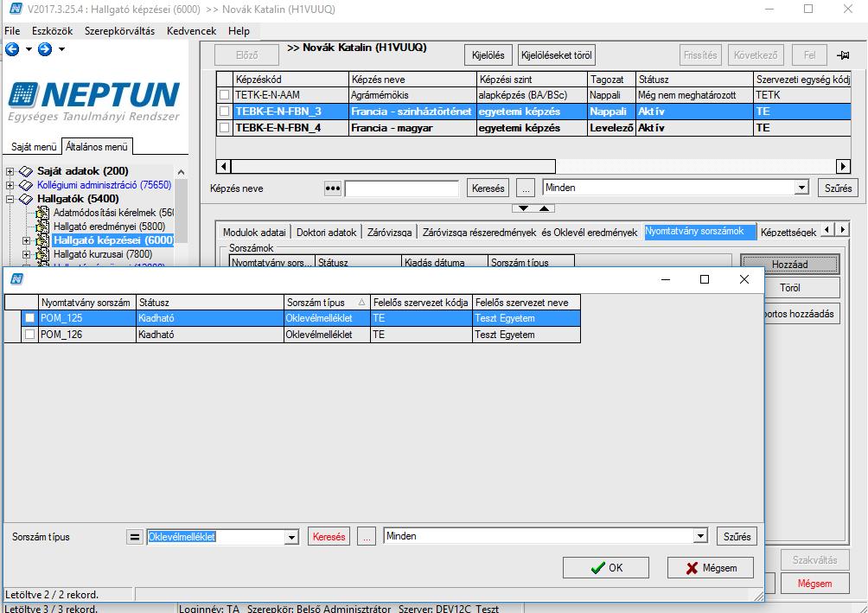Click the Hallgatók book icon

pyautogui.click(x=26, y=199)
